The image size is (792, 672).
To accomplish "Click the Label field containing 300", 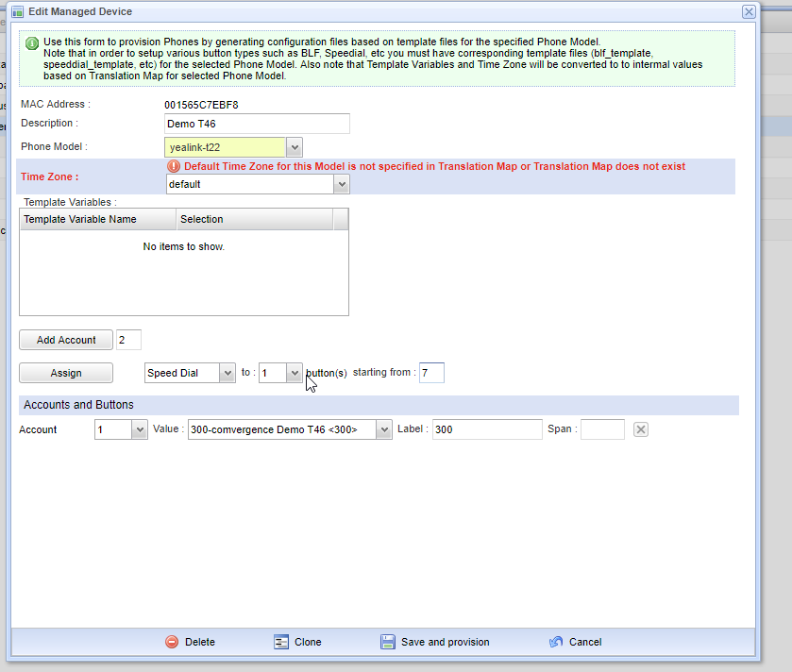I will (486, 429).
